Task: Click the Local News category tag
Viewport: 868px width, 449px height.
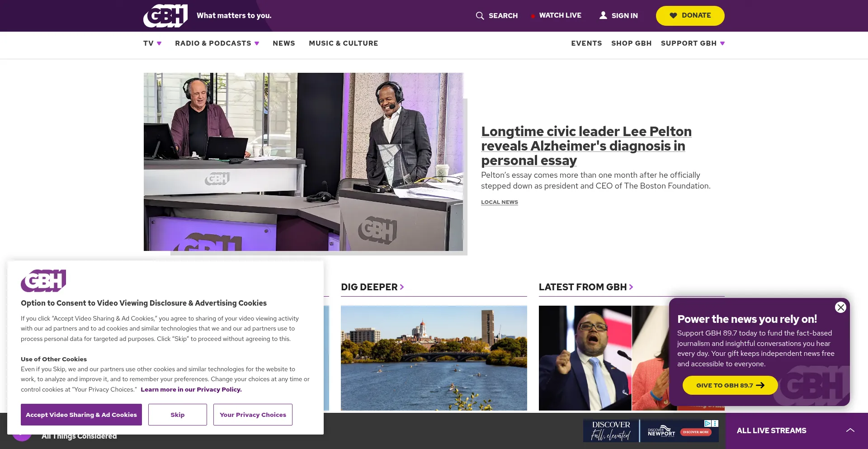Action: [x=500, y=202]
